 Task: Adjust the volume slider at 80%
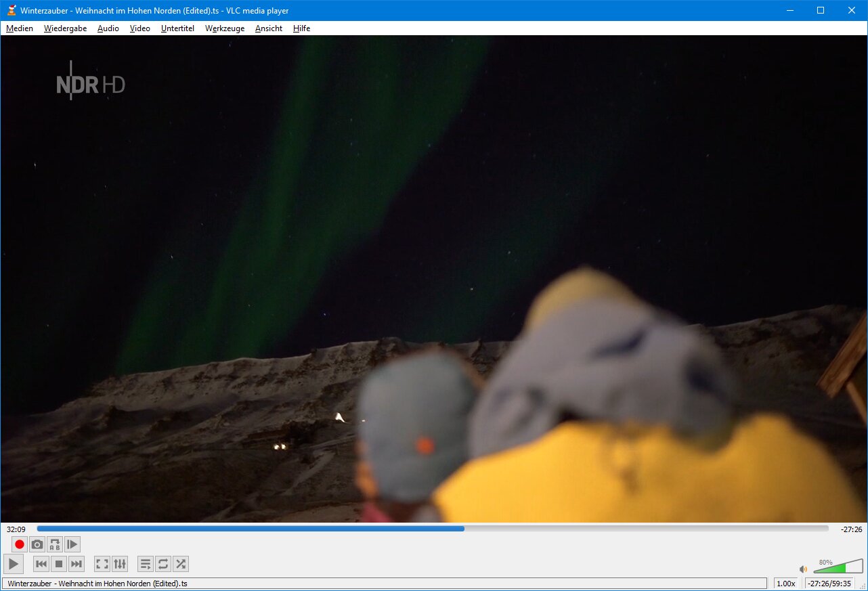pos(838,567)
